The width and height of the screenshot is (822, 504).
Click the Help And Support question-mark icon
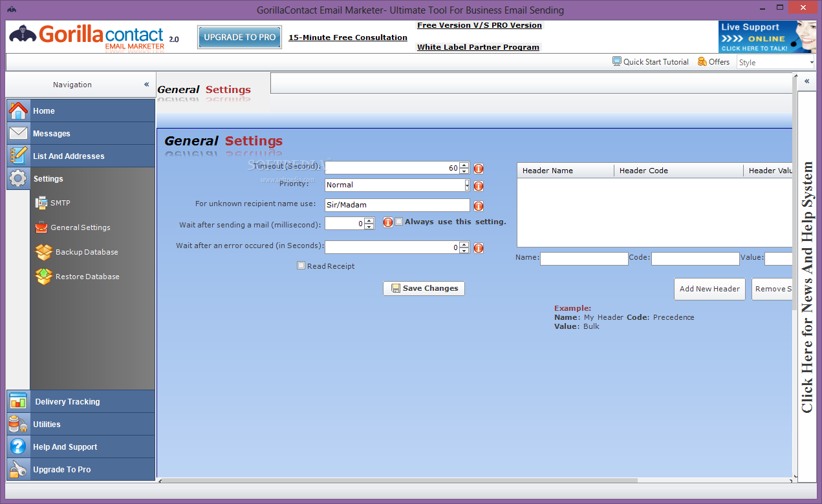point(18,446)
